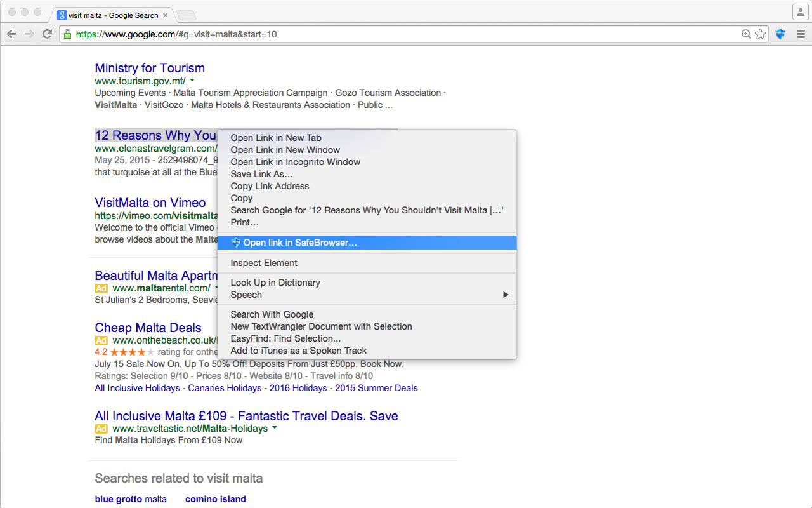Bookmark this page with the star icon
The image size is (812, 508).
pos(760,34)
